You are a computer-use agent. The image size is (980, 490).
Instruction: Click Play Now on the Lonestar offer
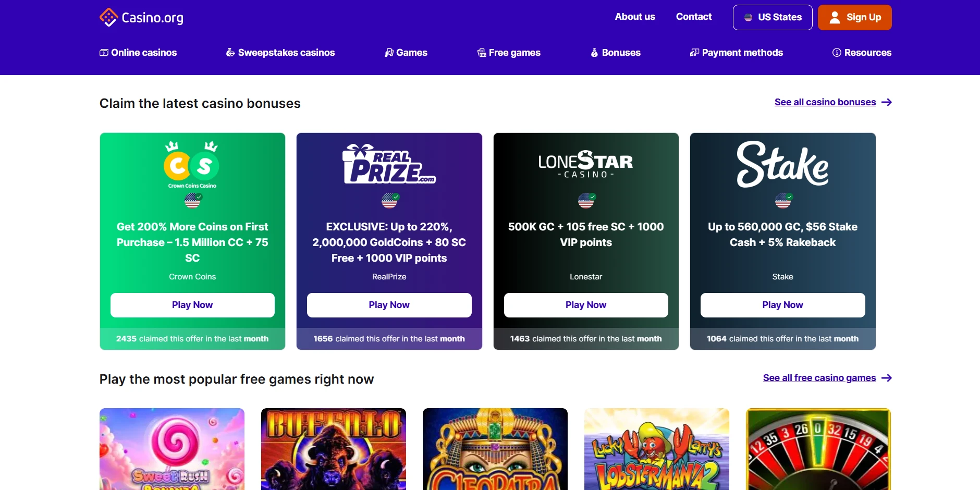pos(586,305)
